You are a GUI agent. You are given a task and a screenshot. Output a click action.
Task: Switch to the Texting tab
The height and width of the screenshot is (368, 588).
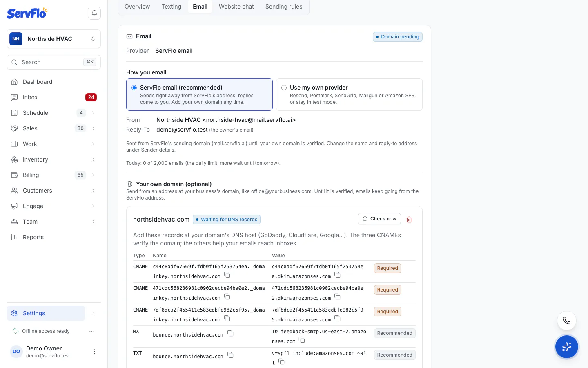click(171, 7)
